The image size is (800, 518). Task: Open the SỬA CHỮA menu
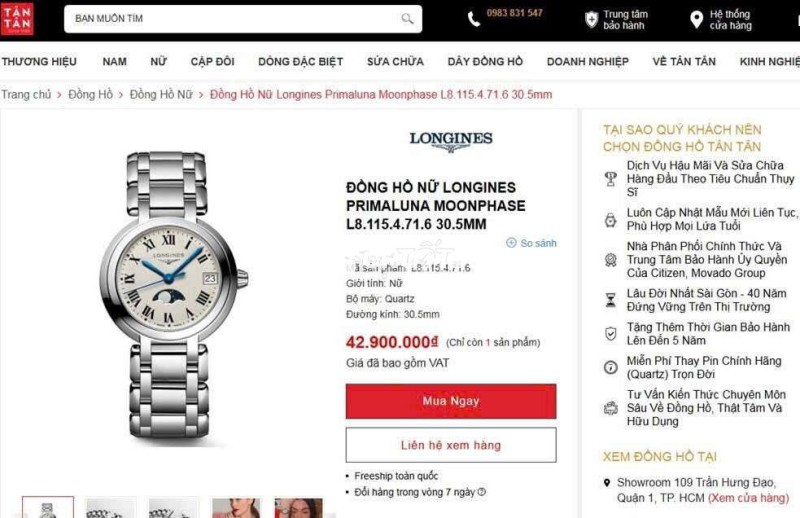pyautogui.click(x=395, y=62)
